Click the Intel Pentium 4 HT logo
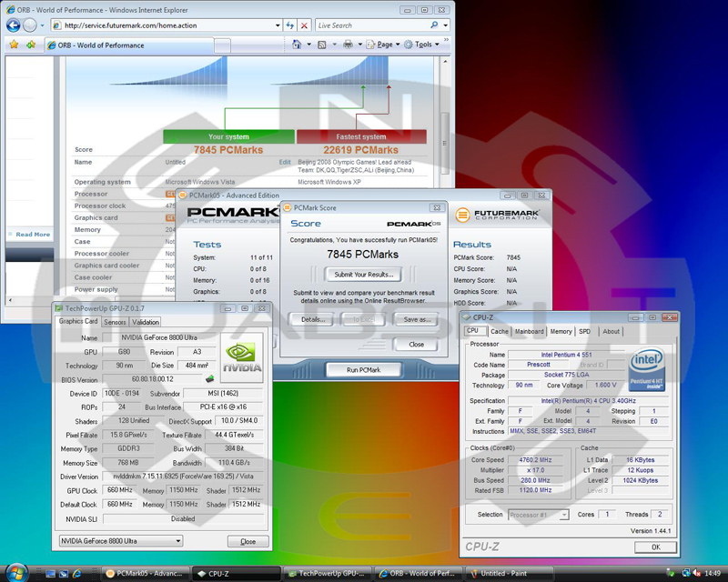This screenshot has width=728, height=582. [x=647, y=370]
